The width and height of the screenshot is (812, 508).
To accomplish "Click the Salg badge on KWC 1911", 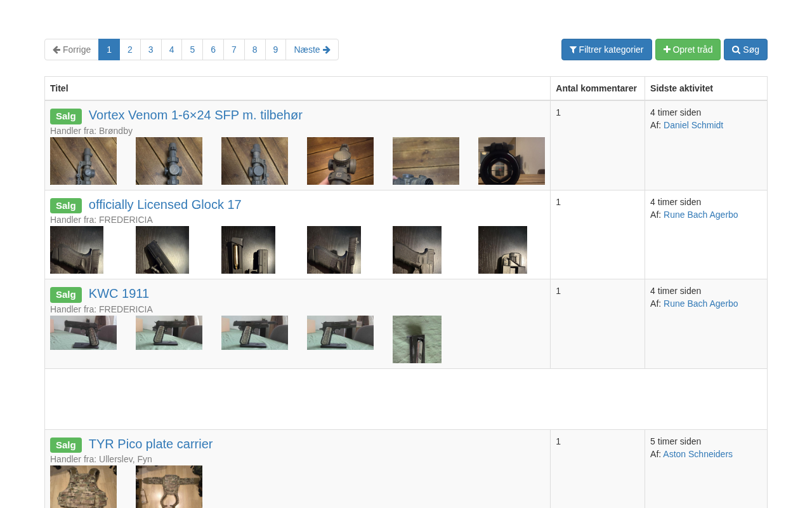I will click(66, 295).
